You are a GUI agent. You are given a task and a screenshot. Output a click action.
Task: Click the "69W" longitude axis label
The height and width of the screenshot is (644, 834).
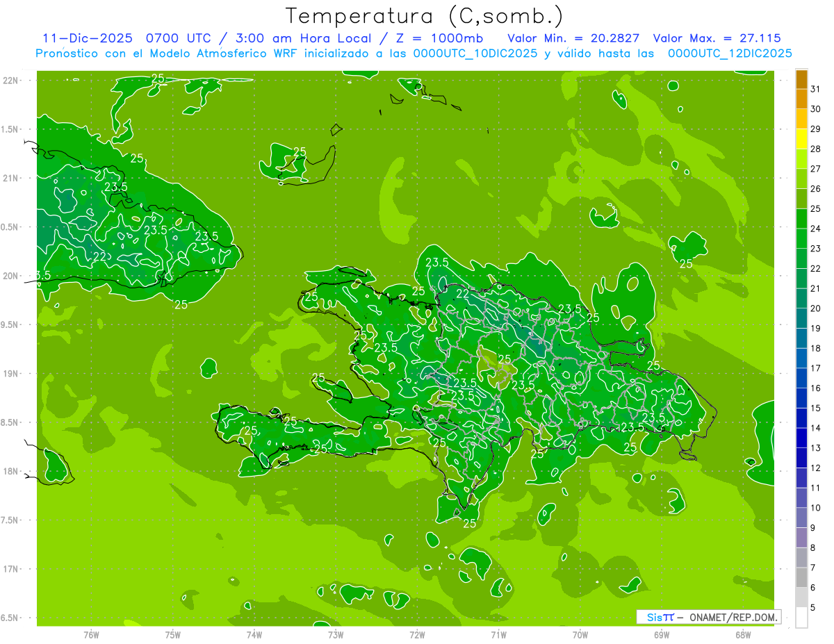[x=661, y=635]
